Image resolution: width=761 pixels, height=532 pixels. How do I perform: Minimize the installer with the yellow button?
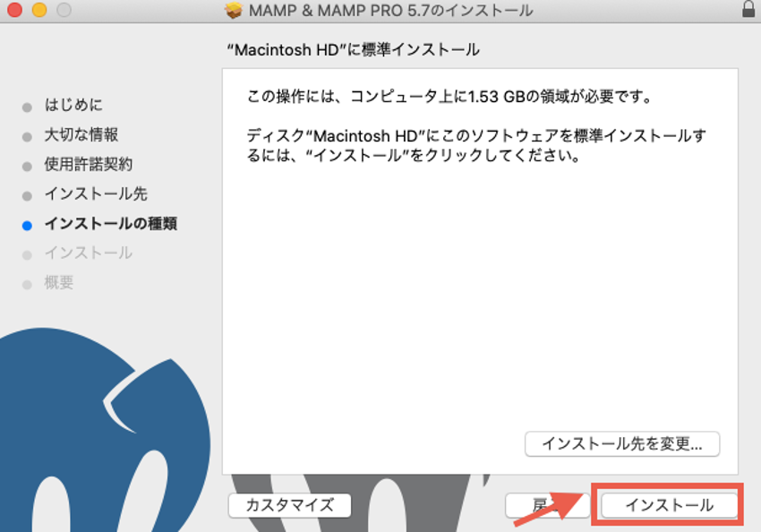[39, 11]
